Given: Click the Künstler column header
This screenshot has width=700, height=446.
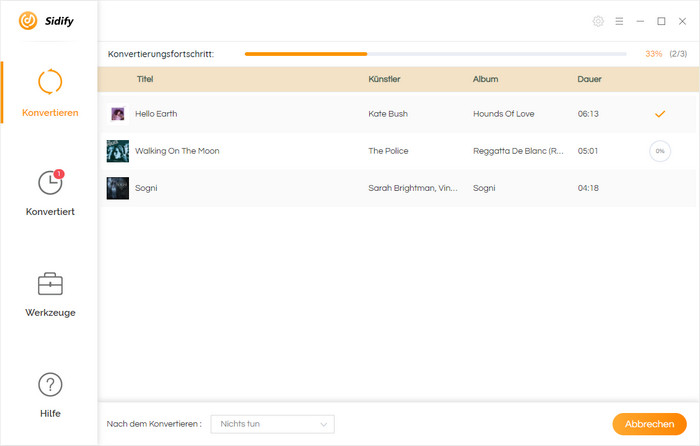Looking at the screenshot, I should [x=384, y=79].
